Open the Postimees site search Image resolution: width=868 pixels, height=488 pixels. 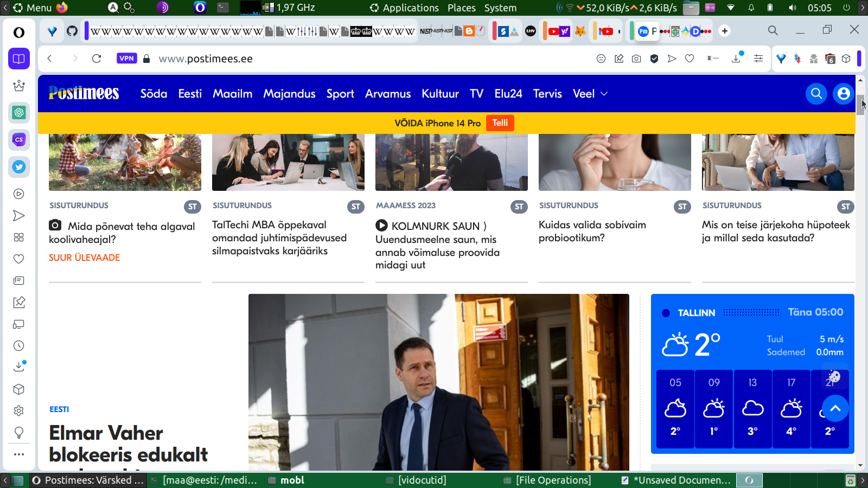point(816,94)
